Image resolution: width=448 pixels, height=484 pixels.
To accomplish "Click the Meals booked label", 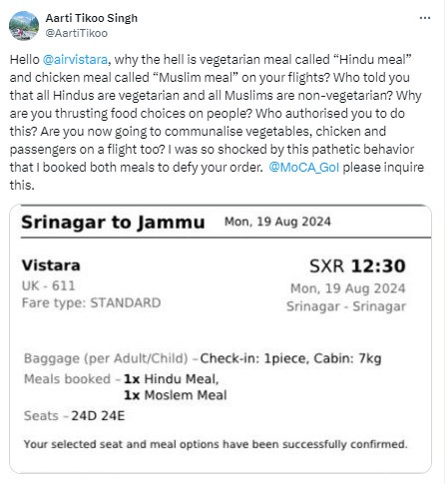I will pos(67,379).
